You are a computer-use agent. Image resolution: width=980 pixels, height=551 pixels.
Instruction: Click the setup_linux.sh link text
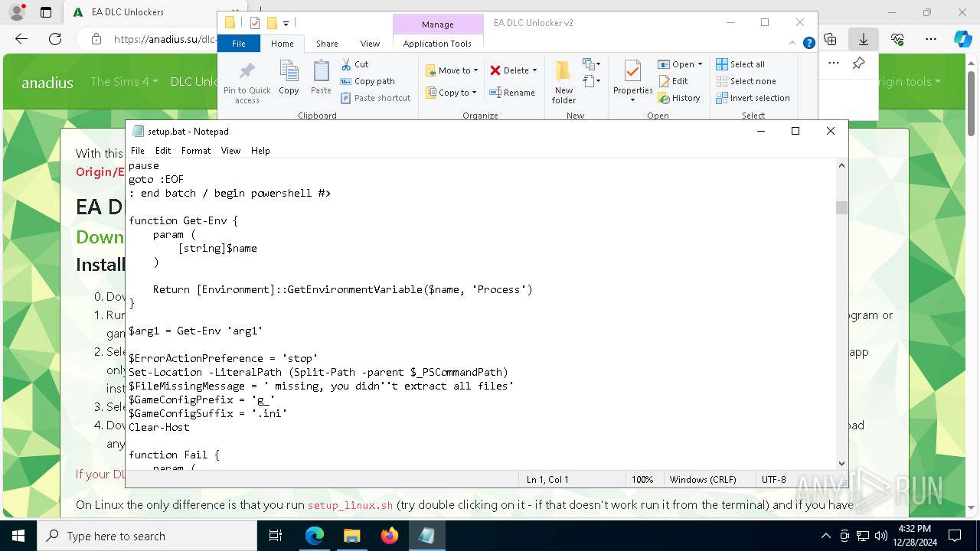coord(350,505)
